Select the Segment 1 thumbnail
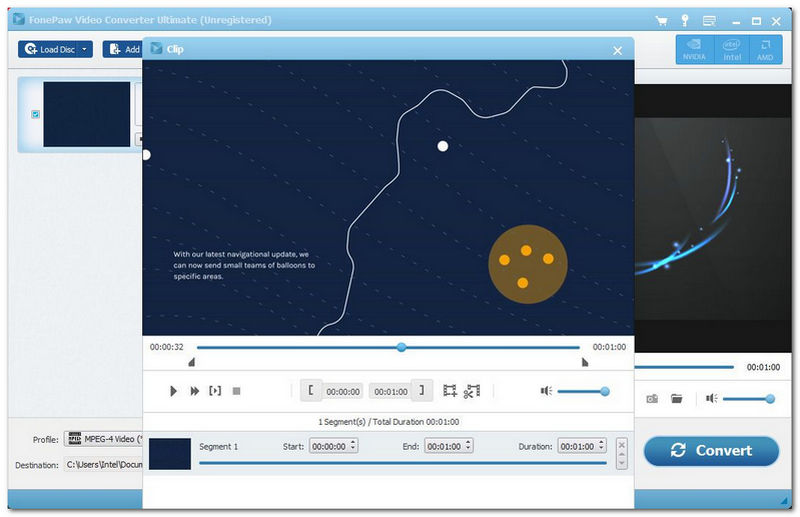This screenshot has height=517, width=800. coord(170,454)
